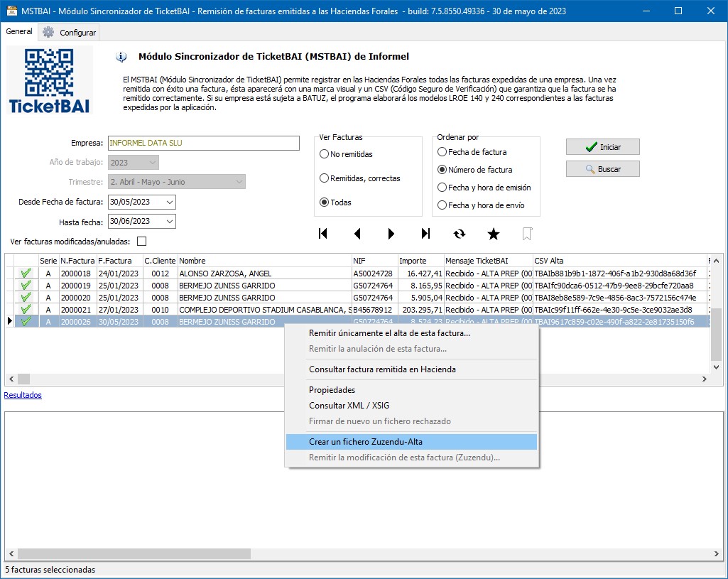Click amount cell '203.295,71'
The height and width of the screenshot is (579, 728).
[x=423, y=310]
